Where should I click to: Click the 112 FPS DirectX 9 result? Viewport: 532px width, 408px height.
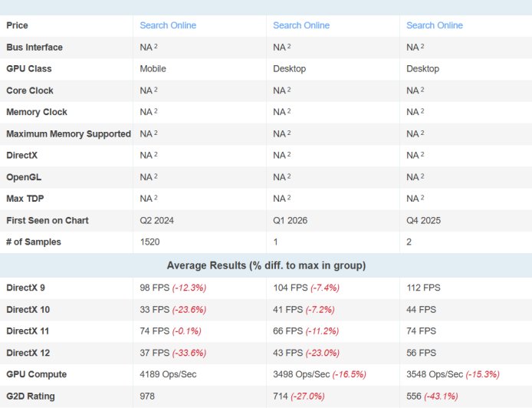pos(423,288)
